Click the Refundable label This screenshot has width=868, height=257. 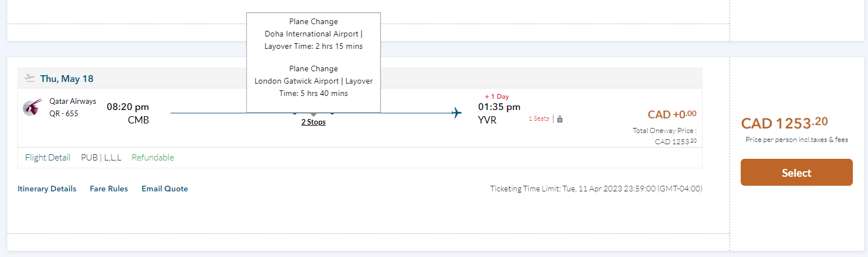(x=153, y=158)
